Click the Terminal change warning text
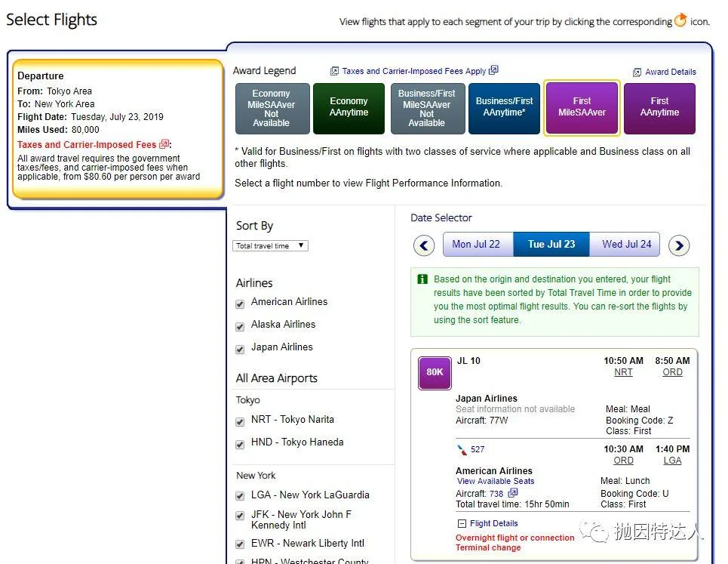This screenshot has height=564, width=728. point(488,547)
